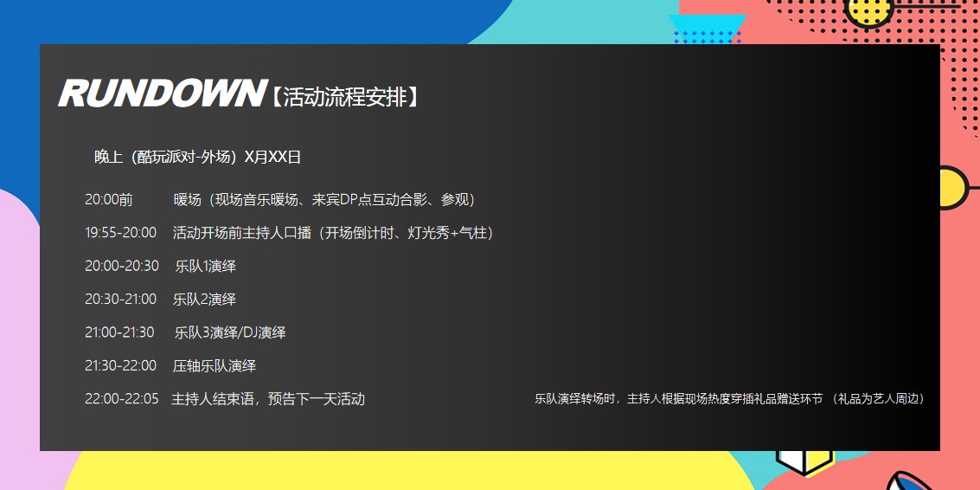Select the time entry 21:30-22:00
Screen dimensions: 980x490
tap(120, 365)
